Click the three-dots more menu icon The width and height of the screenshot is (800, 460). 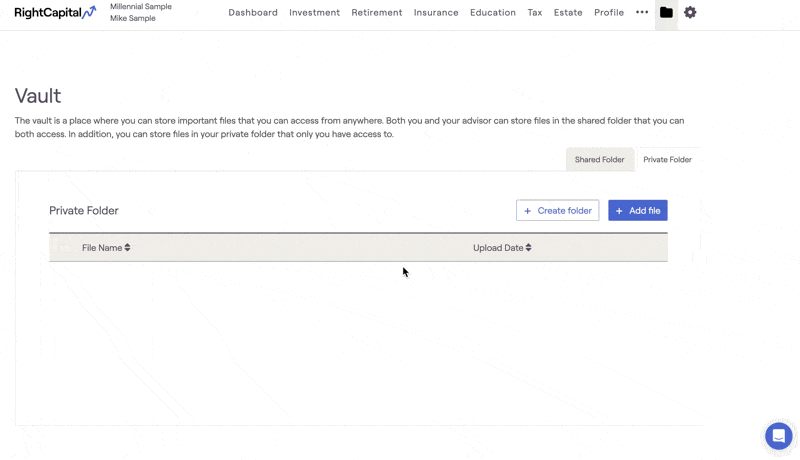pyautogui.click(x=642, y=13)
